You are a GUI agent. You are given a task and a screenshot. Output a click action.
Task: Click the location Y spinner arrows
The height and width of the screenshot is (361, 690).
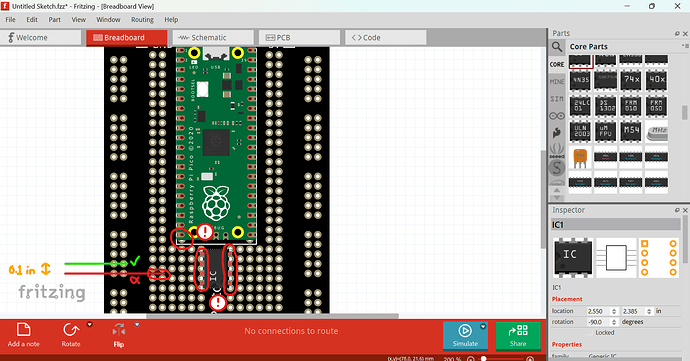[649, 311]
